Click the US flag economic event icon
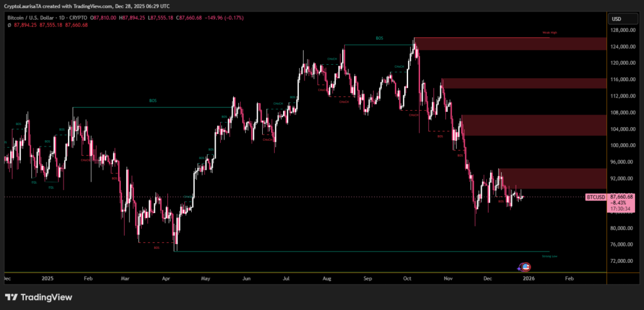The image size is (644, 310). coord(526,267)
